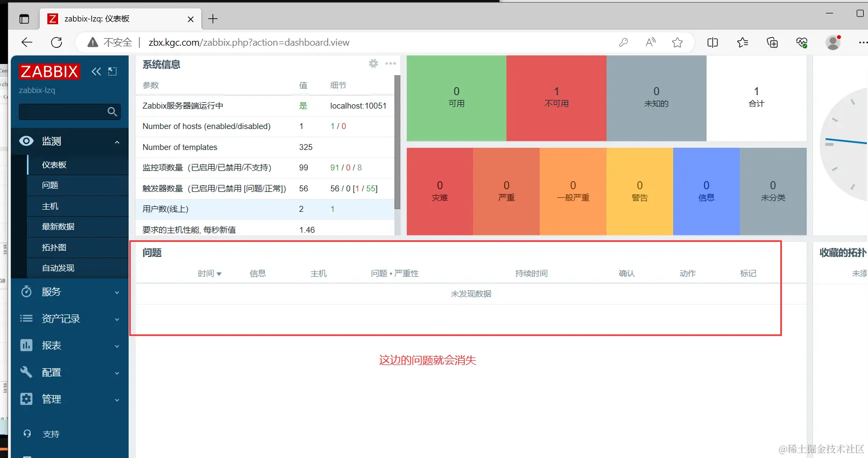
Task: Close the zabbix-lzq browser tab
Action: click(190, 19)
